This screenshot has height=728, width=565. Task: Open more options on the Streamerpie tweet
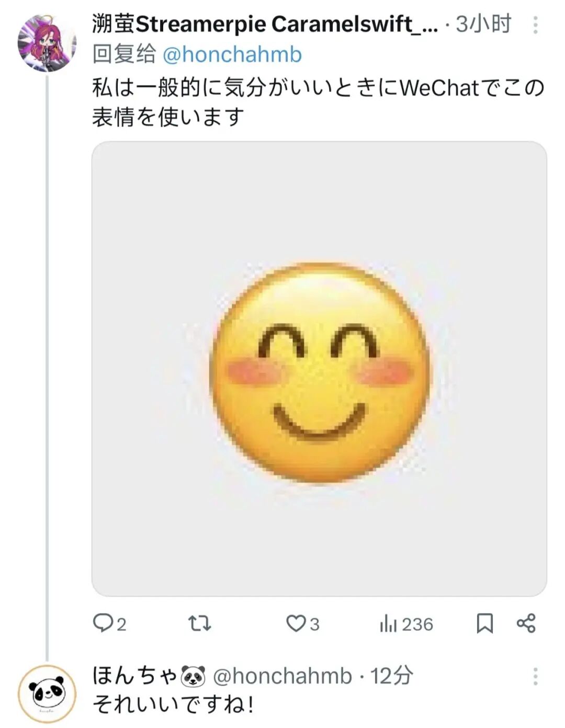[x=535, y=25]
